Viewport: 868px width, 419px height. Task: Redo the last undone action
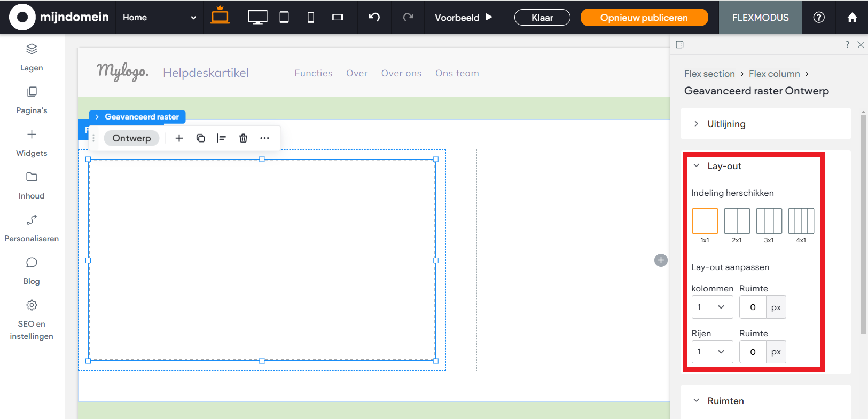(x=408, y=17)
